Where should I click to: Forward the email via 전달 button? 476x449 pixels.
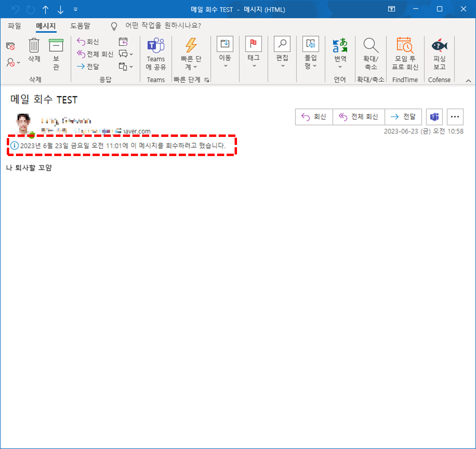[x=403, y=117]
